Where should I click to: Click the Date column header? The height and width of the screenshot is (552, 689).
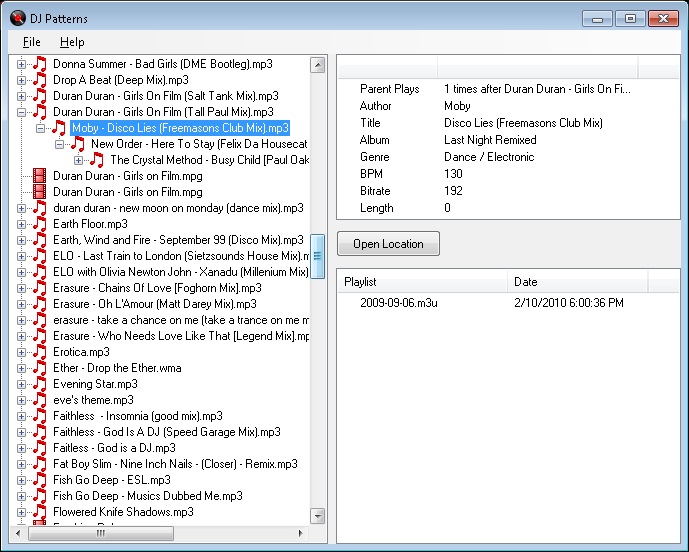(577, 282)
